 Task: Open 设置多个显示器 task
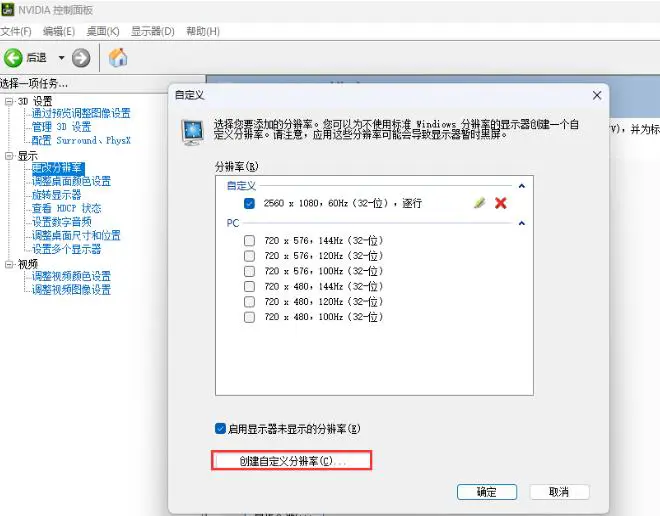[67, 249]
